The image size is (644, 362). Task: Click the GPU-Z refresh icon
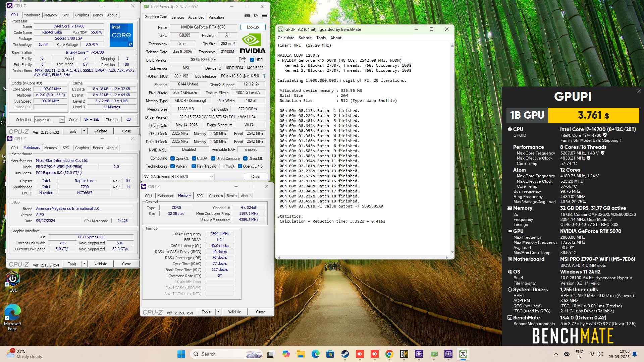[256, 16]
